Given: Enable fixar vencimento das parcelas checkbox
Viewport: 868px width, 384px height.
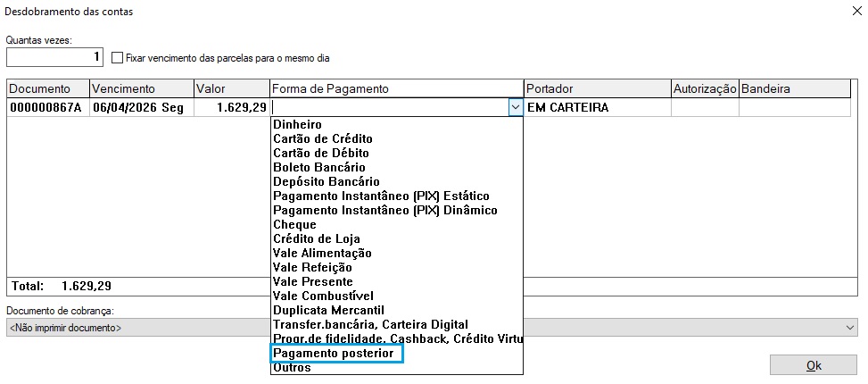Looking at the screenshot, I should pyautogui.click(x=119, y=58).
